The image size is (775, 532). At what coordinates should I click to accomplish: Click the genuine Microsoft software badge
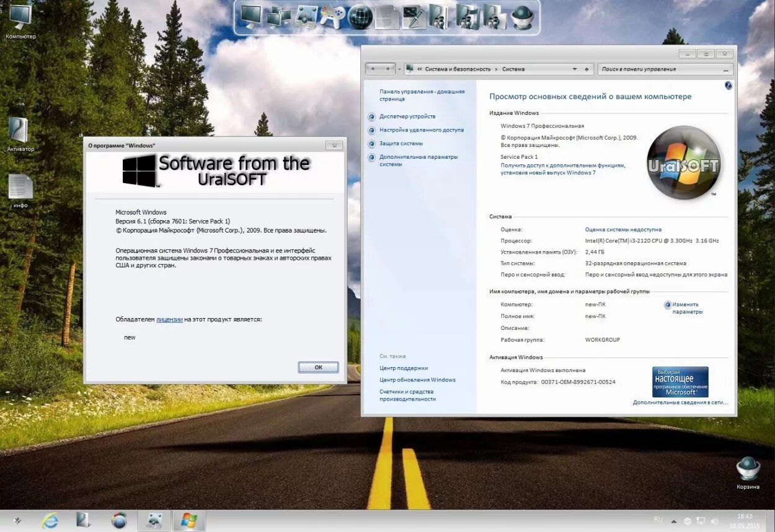(680, 381)
